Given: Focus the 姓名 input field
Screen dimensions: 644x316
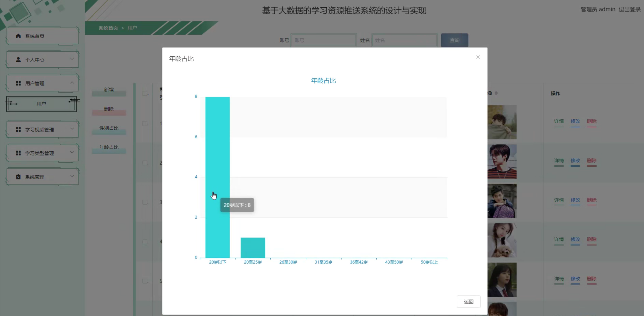Looking at the screenshot, I should (404, 40).
